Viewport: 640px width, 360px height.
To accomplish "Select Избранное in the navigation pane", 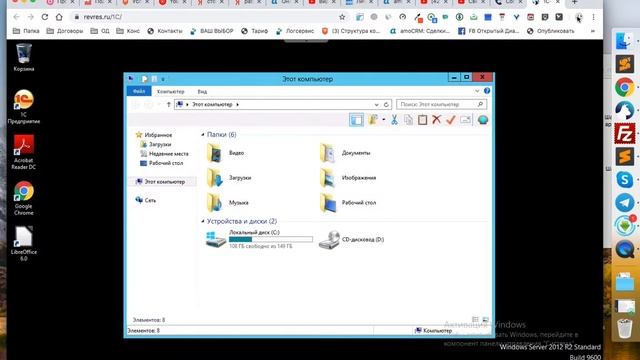I will click(153, 135).
